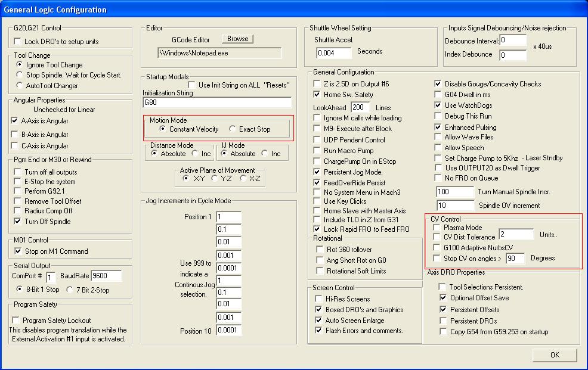588x370 pixels.
Task: Select Stop Spindle, Wait for Cycle Start
Action: (x=20, y=74)
